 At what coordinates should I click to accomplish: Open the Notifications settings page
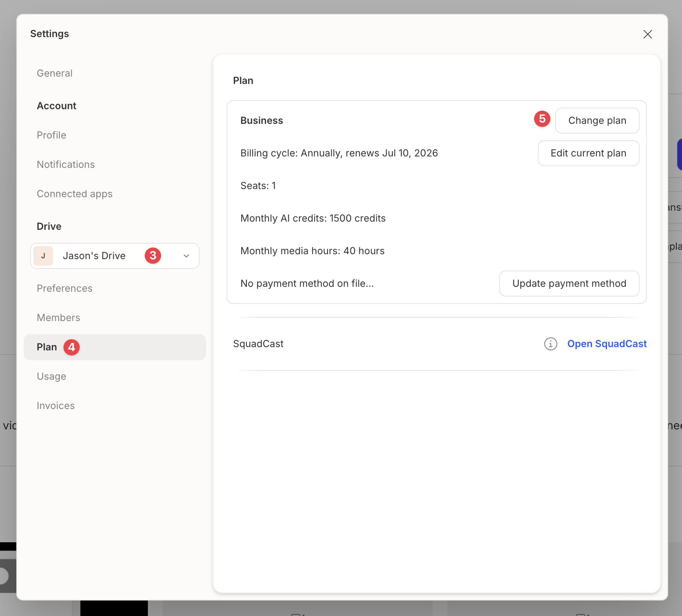(x=66, y=164)
